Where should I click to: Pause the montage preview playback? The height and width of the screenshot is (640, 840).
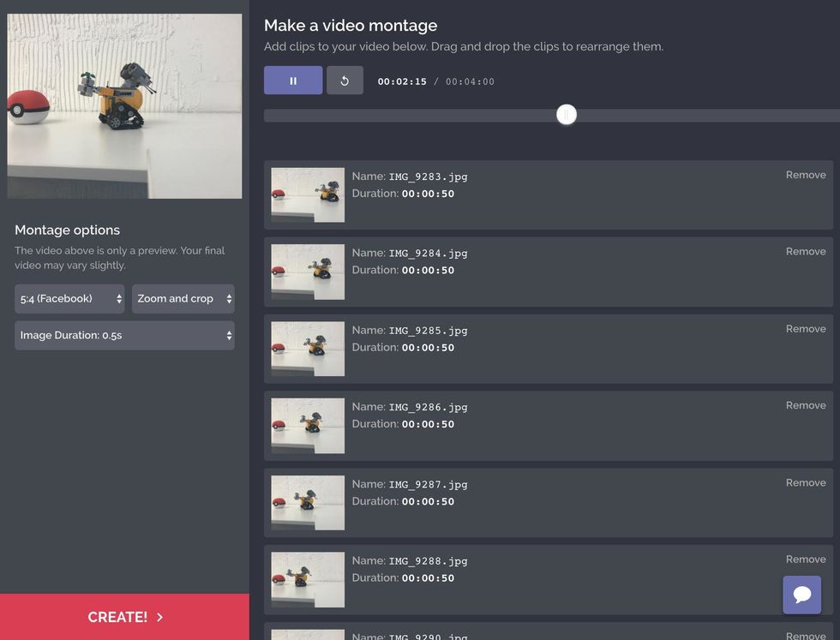pyautogui.click(x=293, y=81)
